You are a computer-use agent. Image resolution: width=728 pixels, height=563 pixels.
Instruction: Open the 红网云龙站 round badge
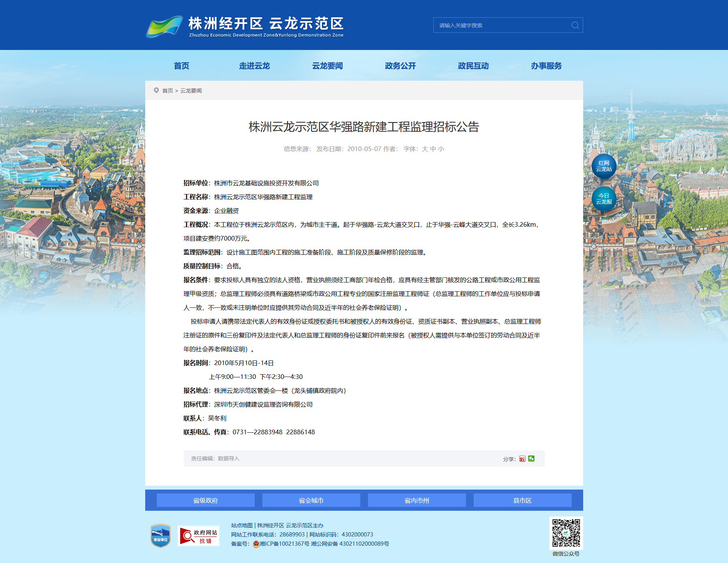point(604,166)
